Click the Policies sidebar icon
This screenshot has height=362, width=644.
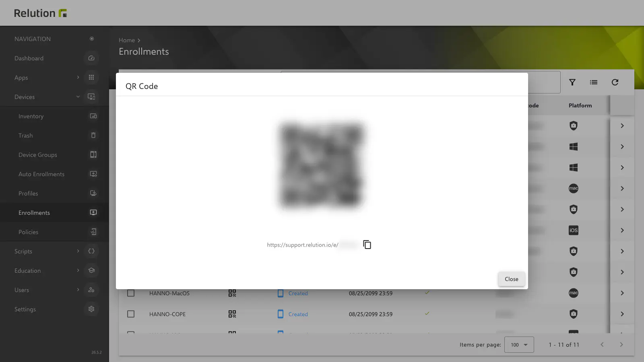click(x=93, y=232)
